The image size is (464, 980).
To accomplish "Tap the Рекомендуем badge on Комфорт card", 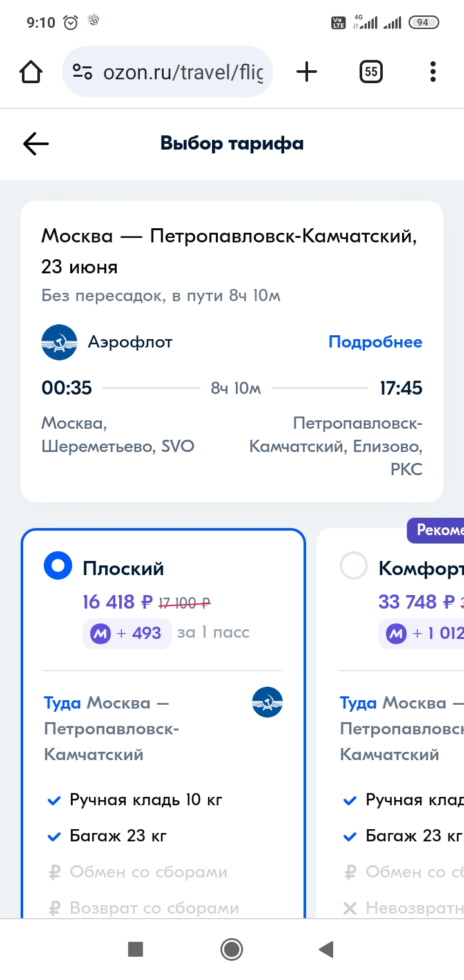I will (435, 530).
